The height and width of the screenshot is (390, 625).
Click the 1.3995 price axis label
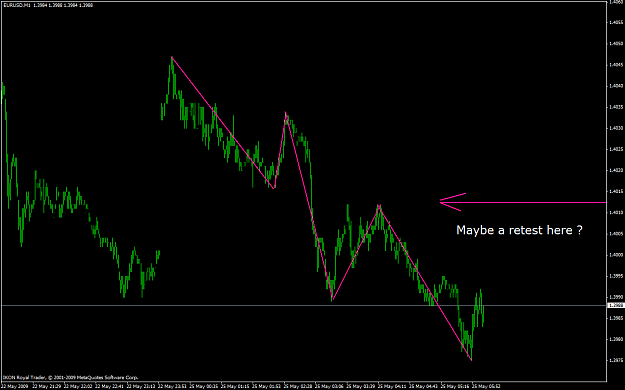click(616, 276)
